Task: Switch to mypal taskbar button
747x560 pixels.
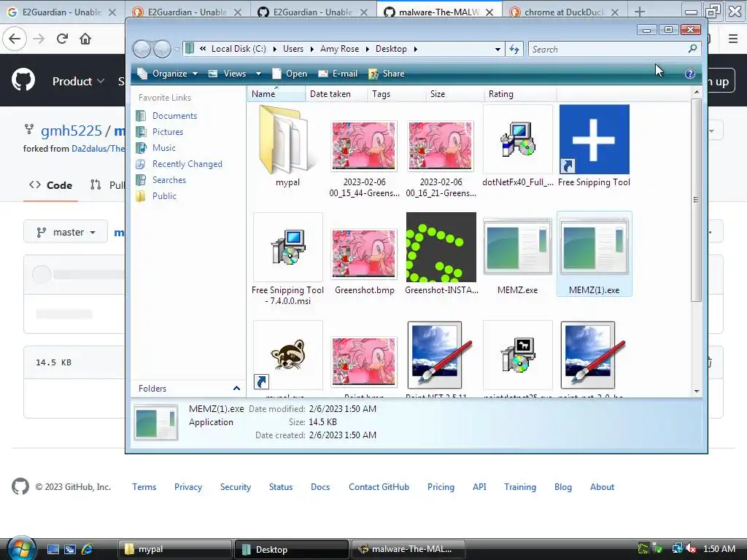Action: [x=174, y=550]
